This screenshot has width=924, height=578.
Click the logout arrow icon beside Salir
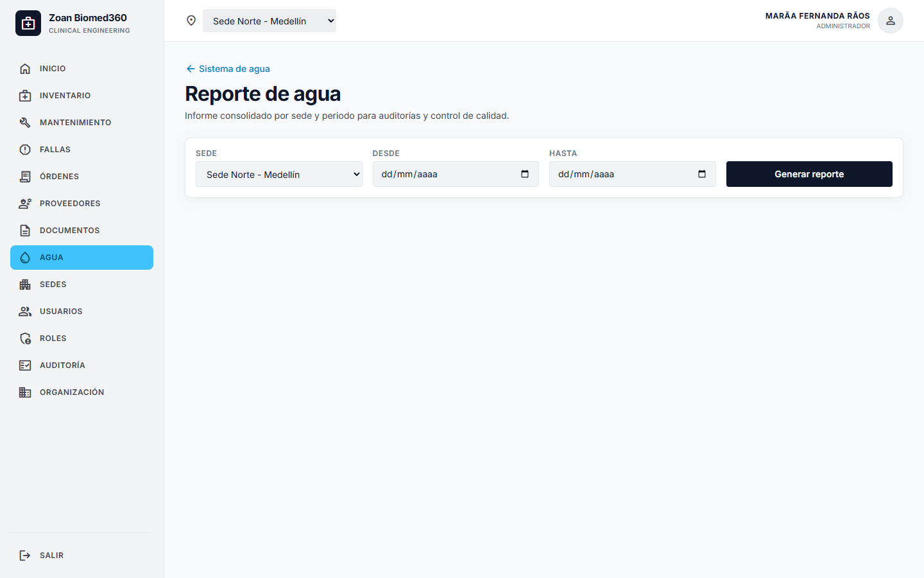25,556
